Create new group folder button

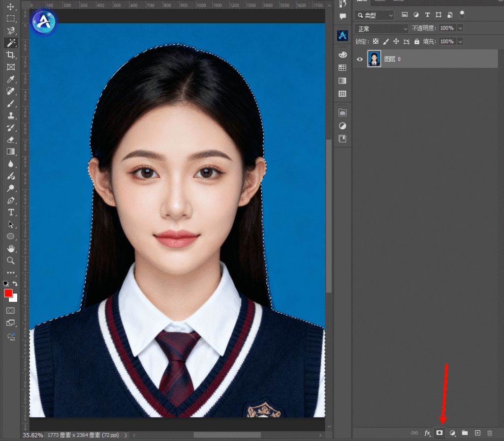[465, 433]
